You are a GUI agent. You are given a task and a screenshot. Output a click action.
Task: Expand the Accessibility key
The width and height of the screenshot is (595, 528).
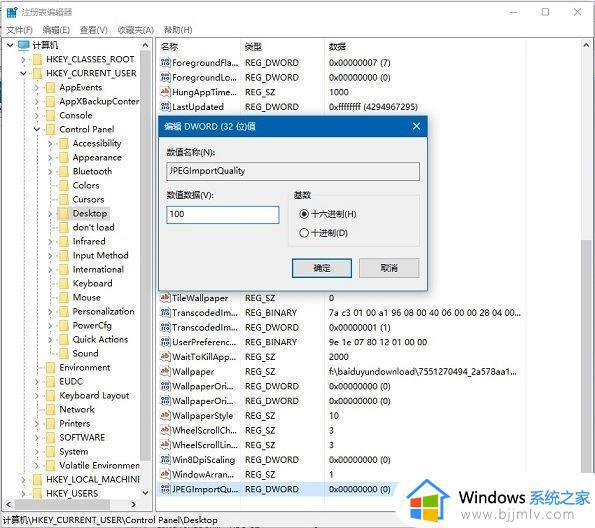click(50, 144)
